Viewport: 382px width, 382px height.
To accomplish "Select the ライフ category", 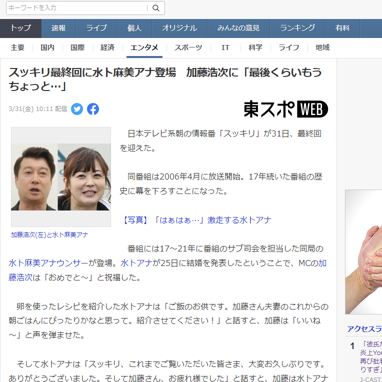I will click(289, 48).
